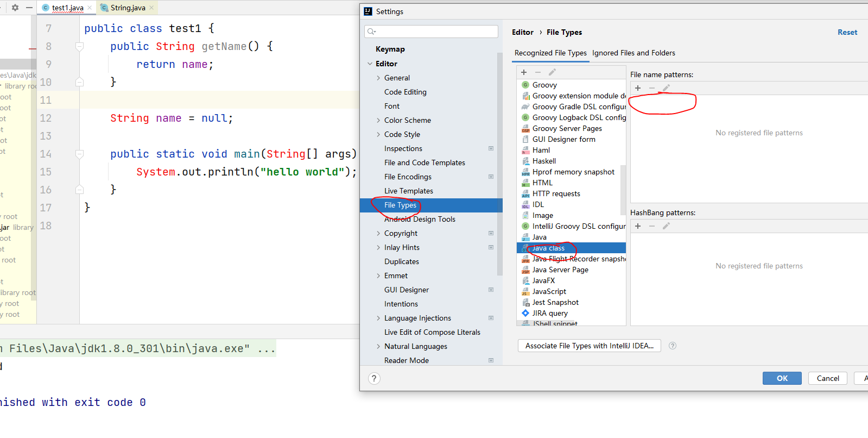Screen dimensions: 868x438
Task: Remove the selected recognized file type
Action: pos(538,72)
